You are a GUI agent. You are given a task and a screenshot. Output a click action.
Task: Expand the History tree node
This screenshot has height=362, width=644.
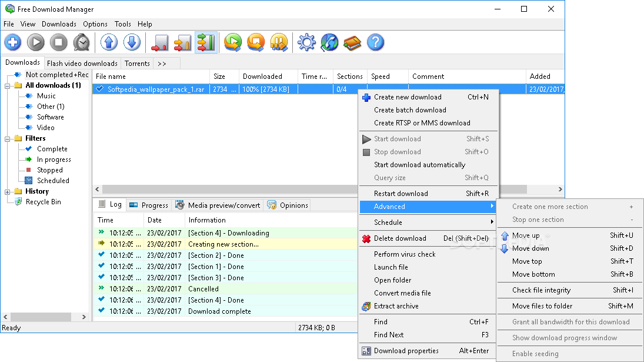click(x=8, y=192)
